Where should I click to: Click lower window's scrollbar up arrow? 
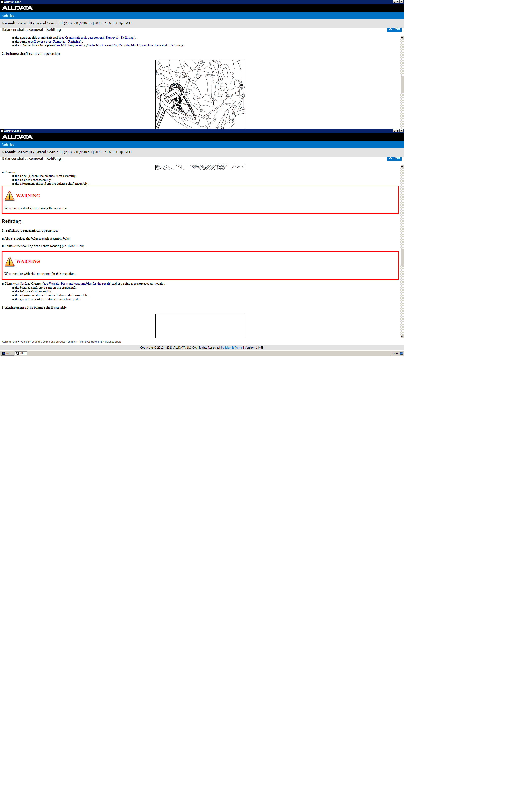click(x=402, y=167)
